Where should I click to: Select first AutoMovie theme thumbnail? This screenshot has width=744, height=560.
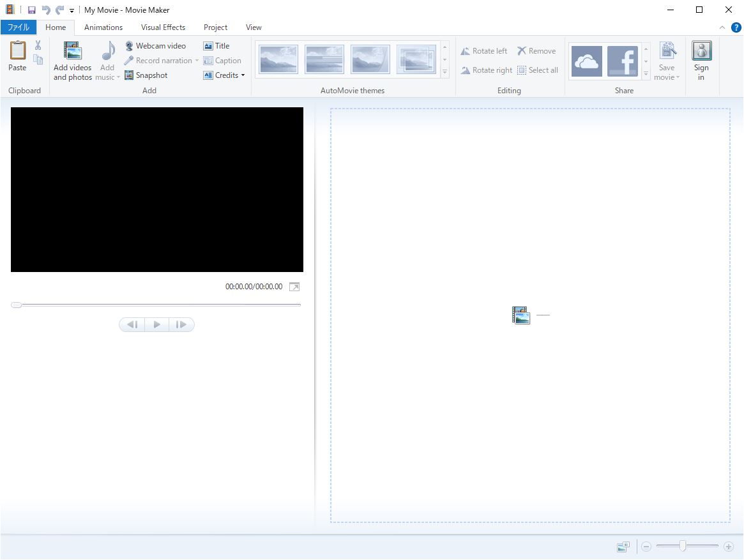pos(279,59)
